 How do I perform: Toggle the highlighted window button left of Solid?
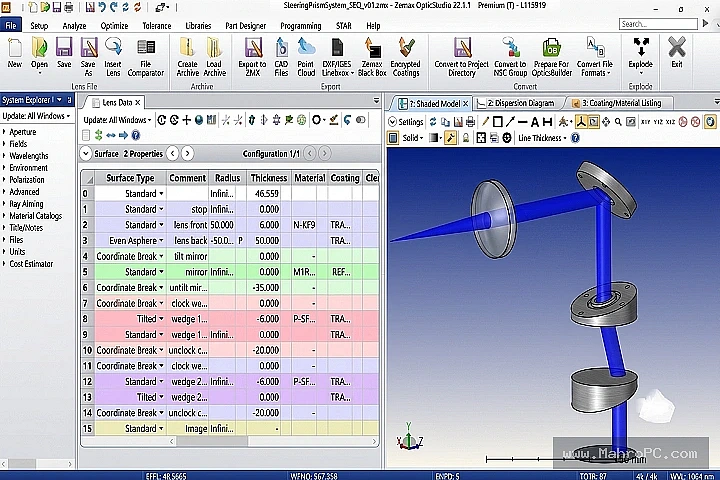pyautogui.click(x=393, y=138)
